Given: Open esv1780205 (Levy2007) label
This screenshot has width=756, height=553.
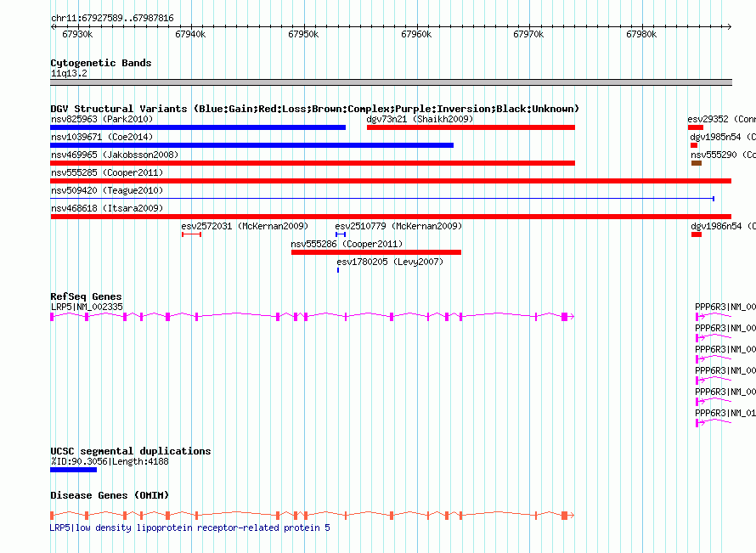Looking at the screenshot, I should point(390,262).
